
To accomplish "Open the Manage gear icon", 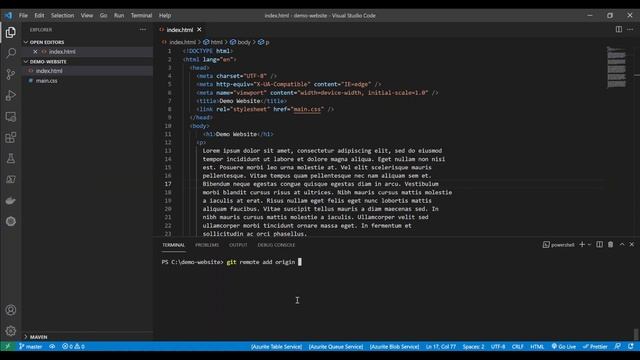I will [x=11, y=331].
